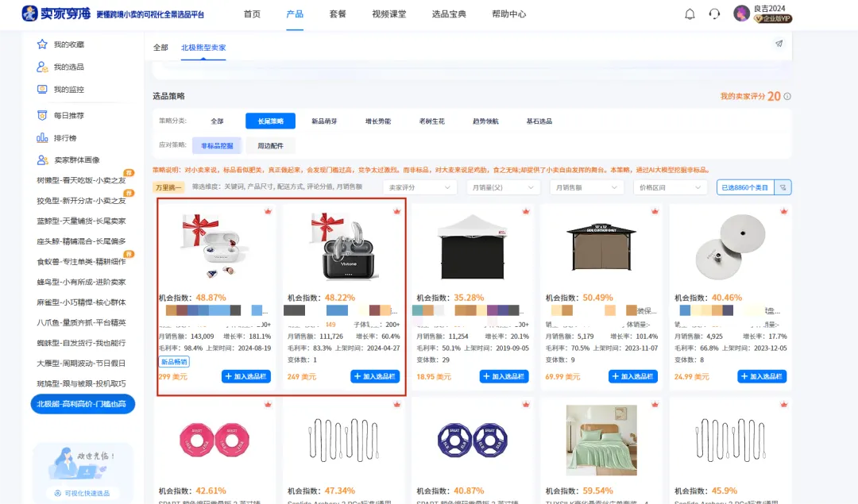Viewport: 858px width, 504px height.
Task: Choose the 非标品挖掘 response strategy
Action: click(x=217, y=146)
